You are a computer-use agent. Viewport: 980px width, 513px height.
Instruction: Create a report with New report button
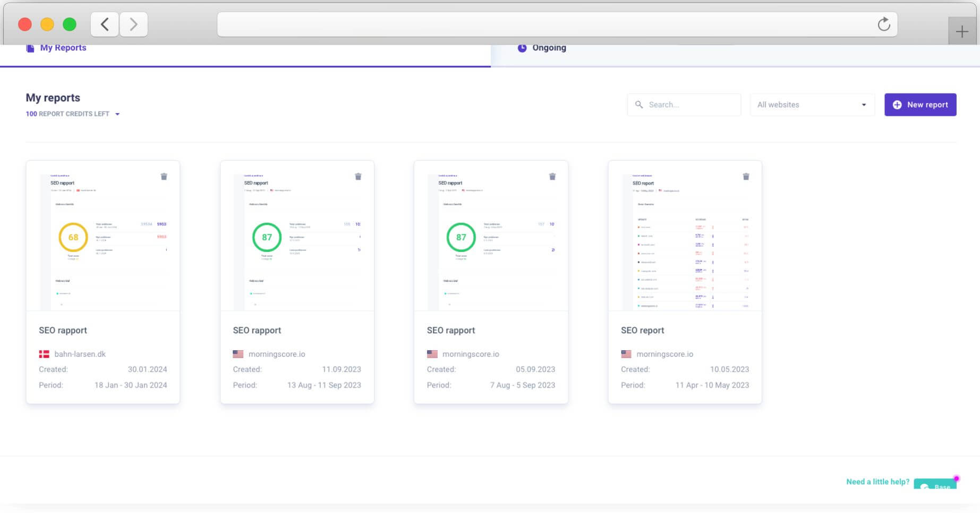[920, 105]
